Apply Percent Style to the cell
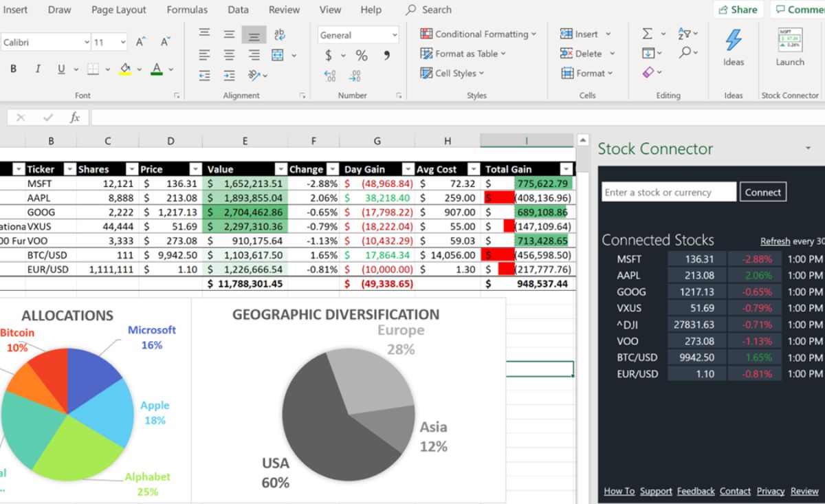The image size is (825, 504). (362, 56)
